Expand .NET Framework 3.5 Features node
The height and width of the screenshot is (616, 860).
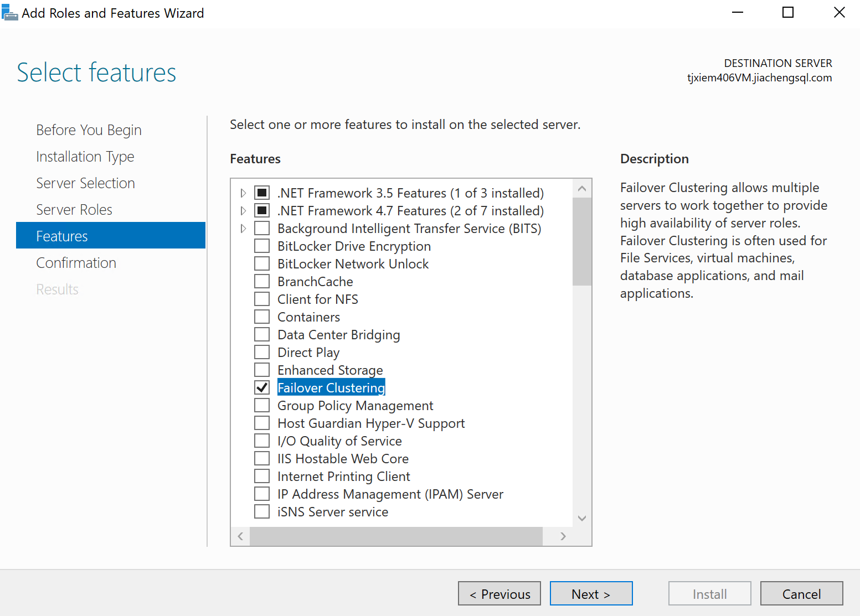(243, 193)
